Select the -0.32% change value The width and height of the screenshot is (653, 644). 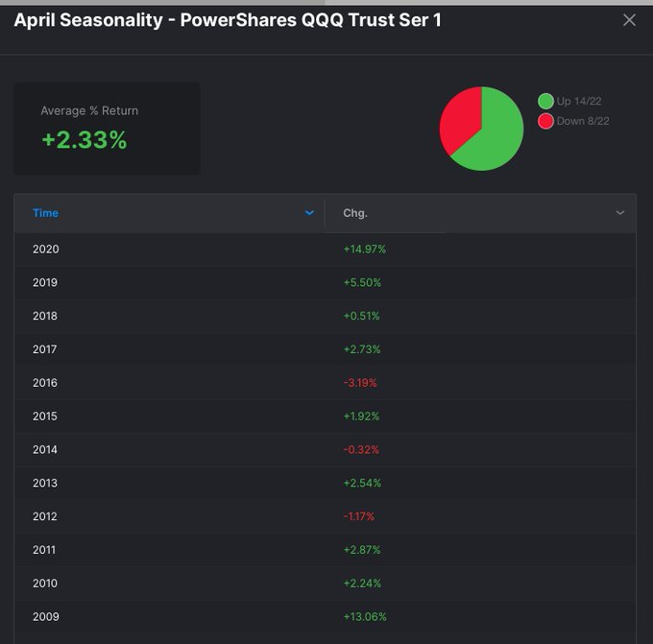click(x=361, y=449)
